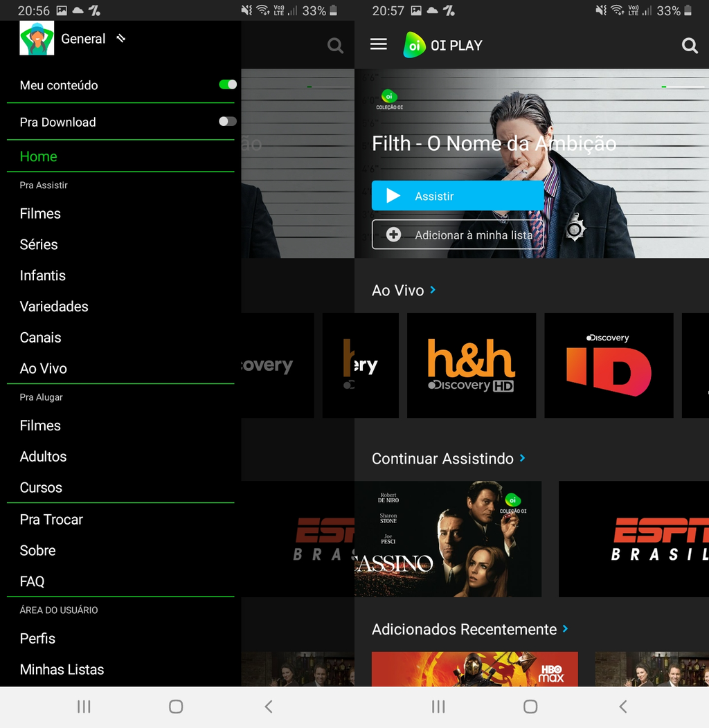709x728 pixels.
Task: Open the hamburger menu next to OI PLAY
Action: point(378,44)
